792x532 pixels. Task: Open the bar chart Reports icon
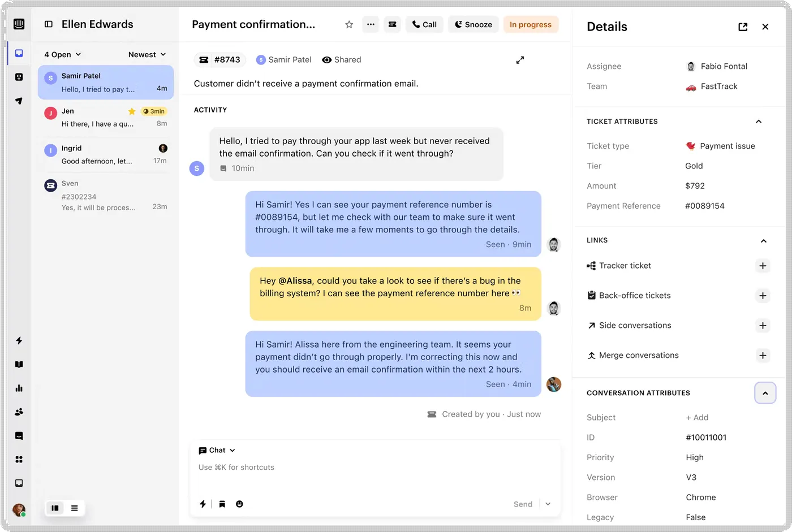[19, 388]
